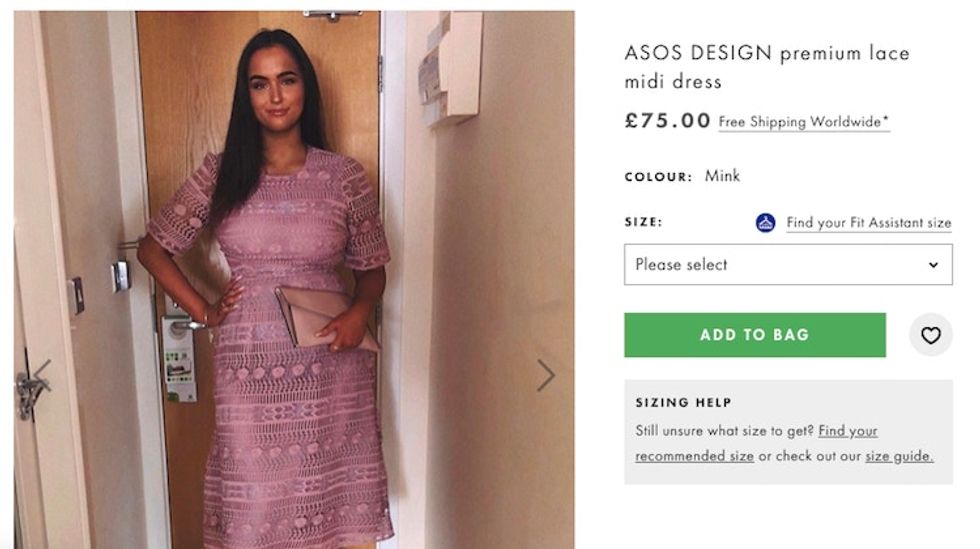Click the 'SIZE:' label

pyautogui.click(x=643, y=222)
